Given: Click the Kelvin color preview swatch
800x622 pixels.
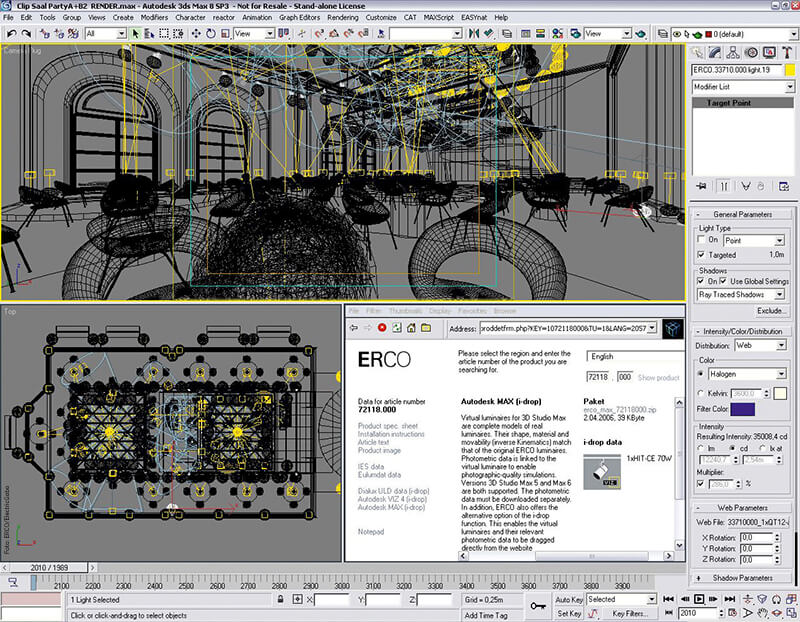Looking at the screenshot, I should (780, 393).
